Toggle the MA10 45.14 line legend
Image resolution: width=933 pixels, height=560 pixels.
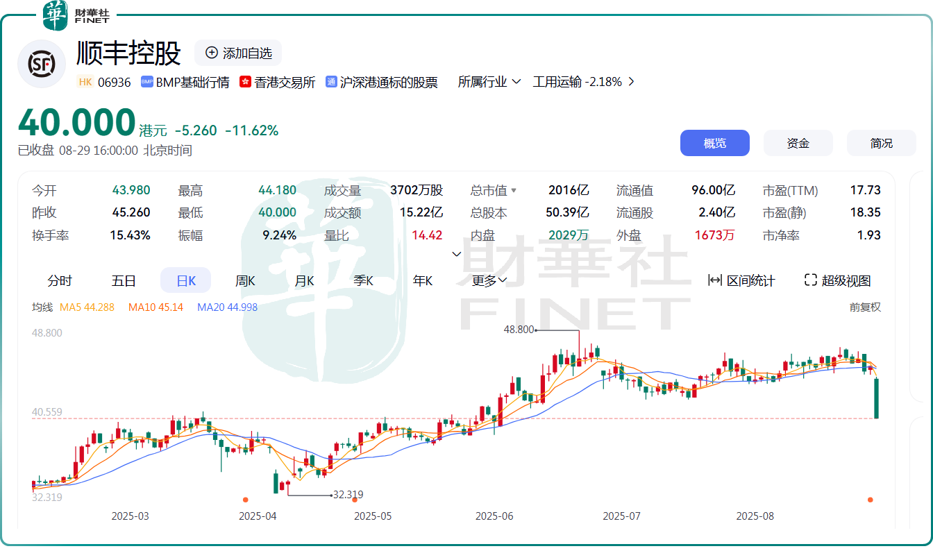[156, 307]
